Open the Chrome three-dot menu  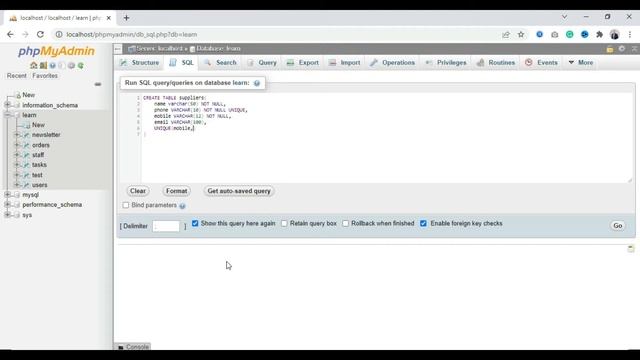630,35
